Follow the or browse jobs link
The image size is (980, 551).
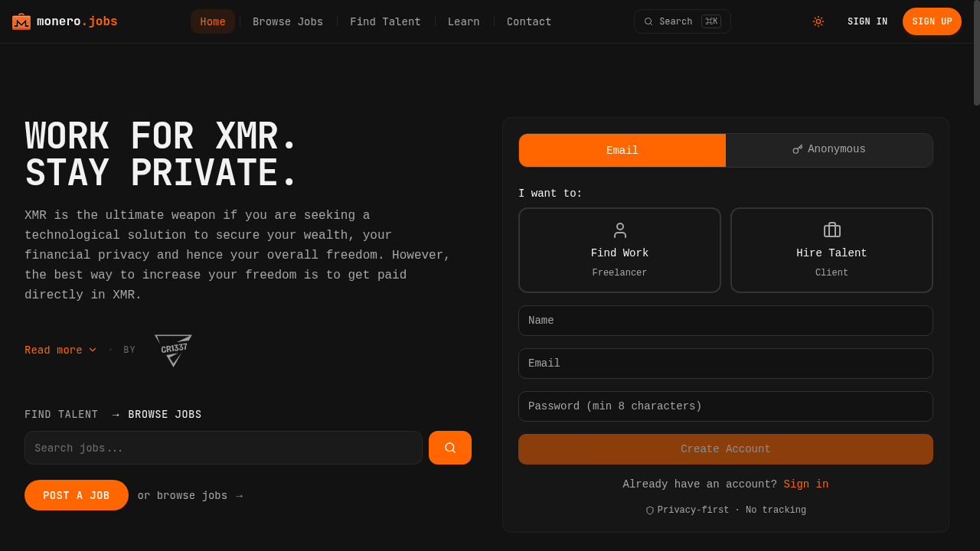(x=190, y=496)
